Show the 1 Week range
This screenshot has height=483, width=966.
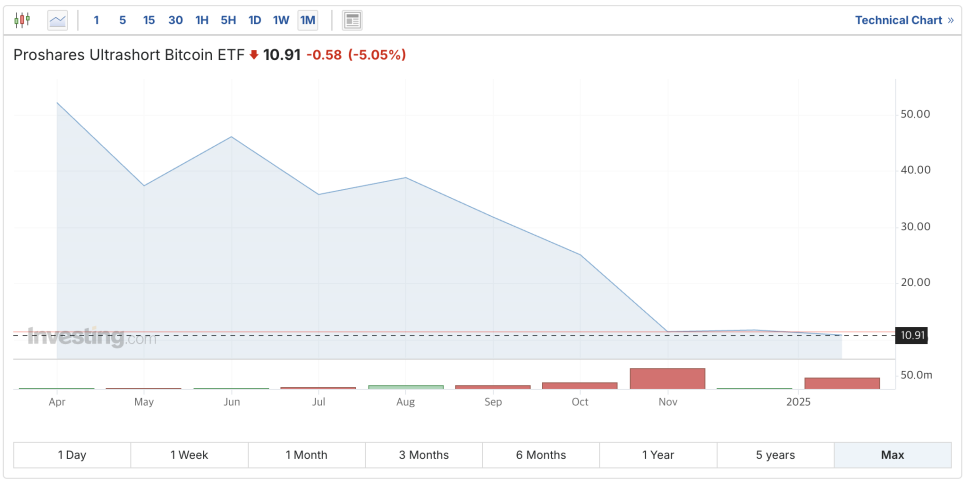[189, 455]
